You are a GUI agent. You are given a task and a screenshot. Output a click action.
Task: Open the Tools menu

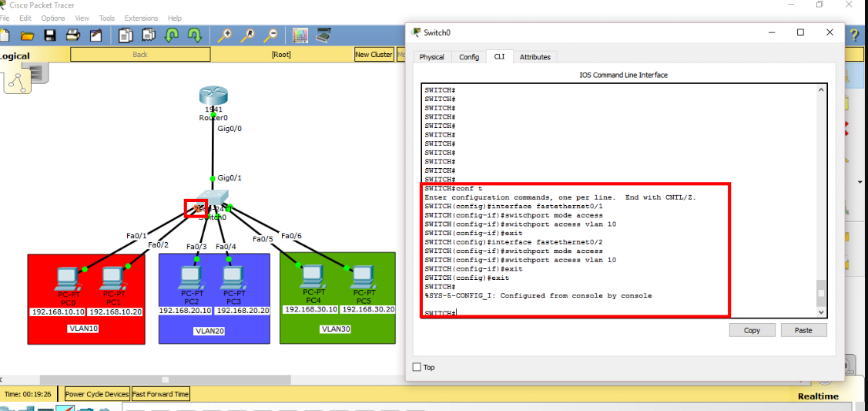107,19
